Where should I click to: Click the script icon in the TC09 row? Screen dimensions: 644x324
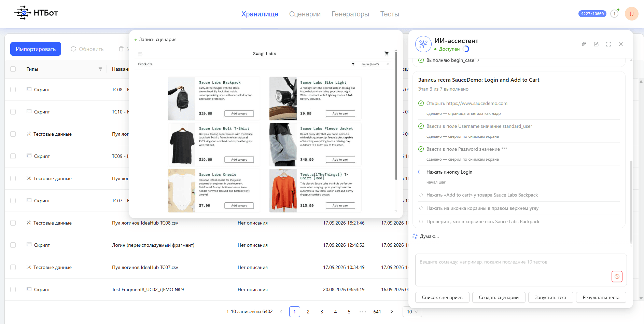pos(29,156)
